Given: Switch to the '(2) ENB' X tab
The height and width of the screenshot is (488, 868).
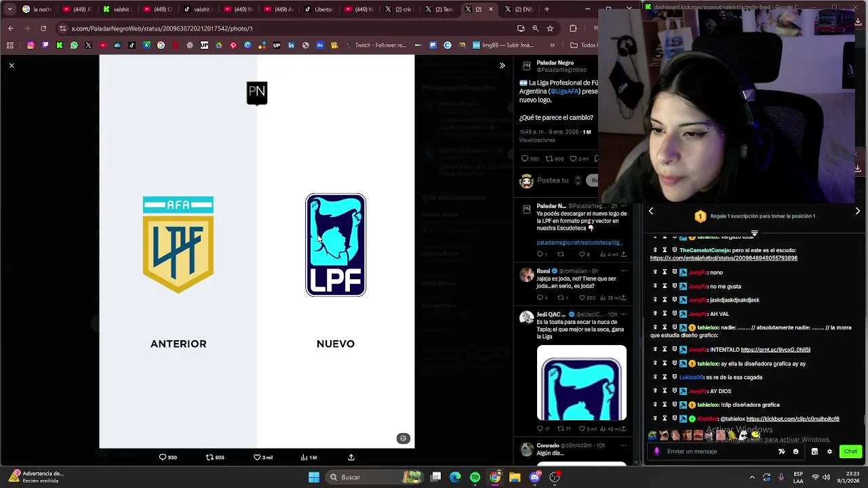Looking at the screenshot, I should [520, 9].
